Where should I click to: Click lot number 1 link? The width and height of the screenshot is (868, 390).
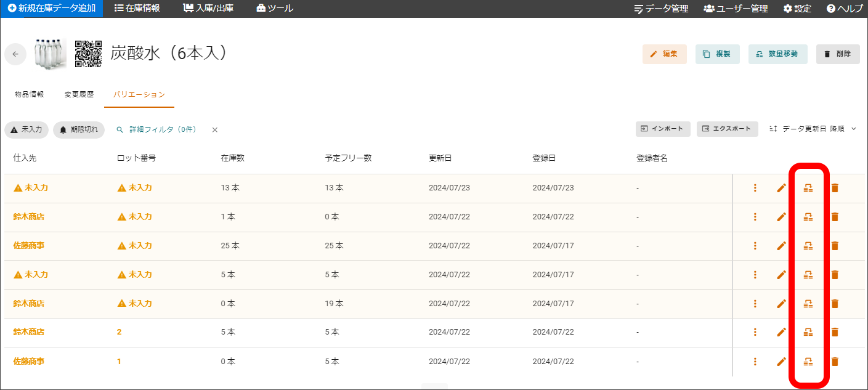click(120, 361)
